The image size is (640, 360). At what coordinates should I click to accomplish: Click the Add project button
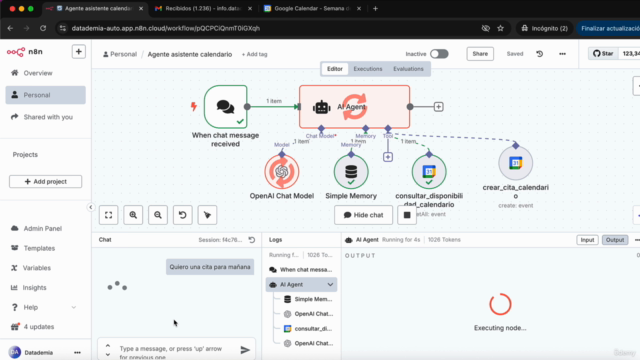45,181
